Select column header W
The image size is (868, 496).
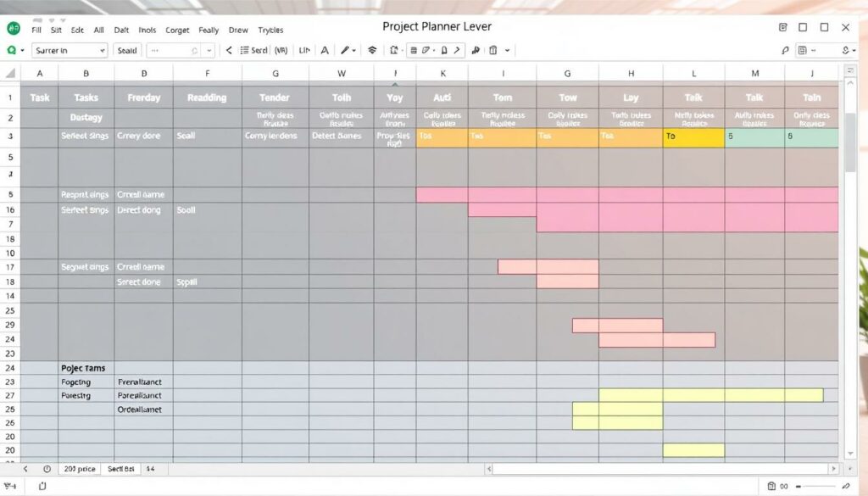point(342,73)
